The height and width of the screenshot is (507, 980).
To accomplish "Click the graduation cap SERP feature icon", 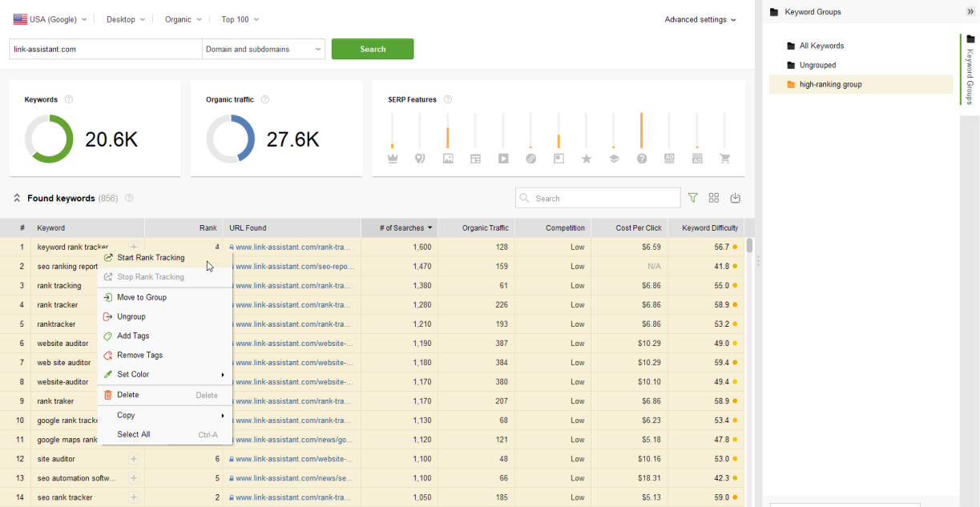I will [x=614, y=159].
